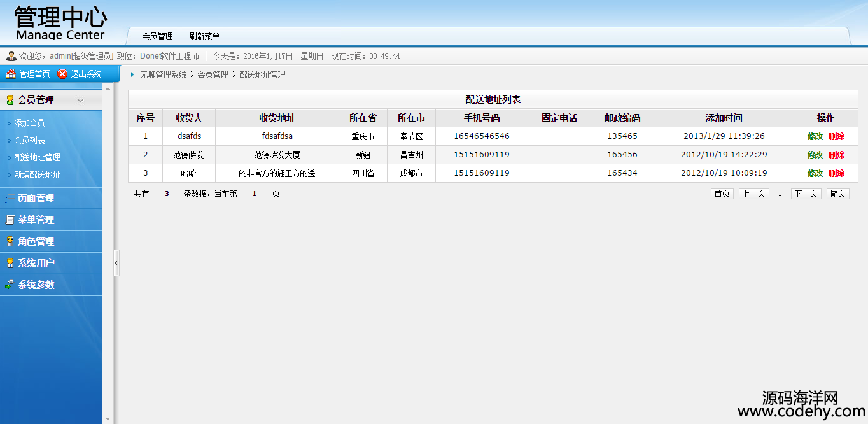Click the sidebar scrollbar down arrow
Image resolution: width=868 pixels, height=424 pixels.
[108, 419]
